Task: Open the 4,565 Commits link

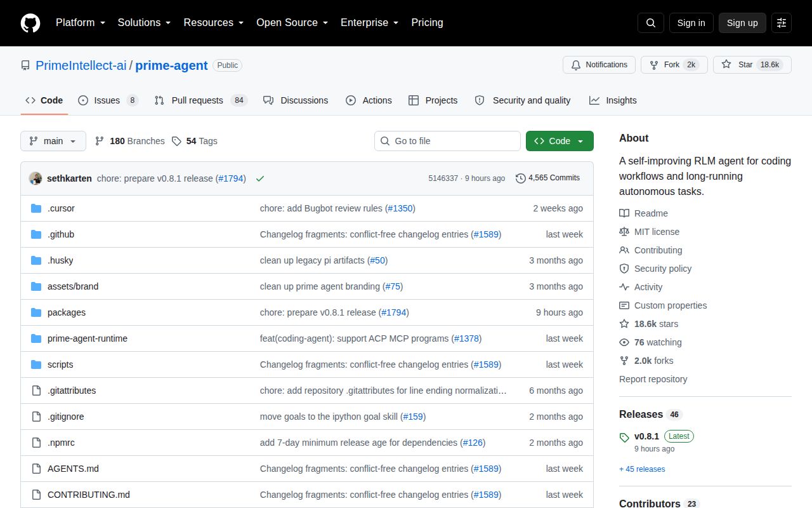Action: [x=548, y=178]
